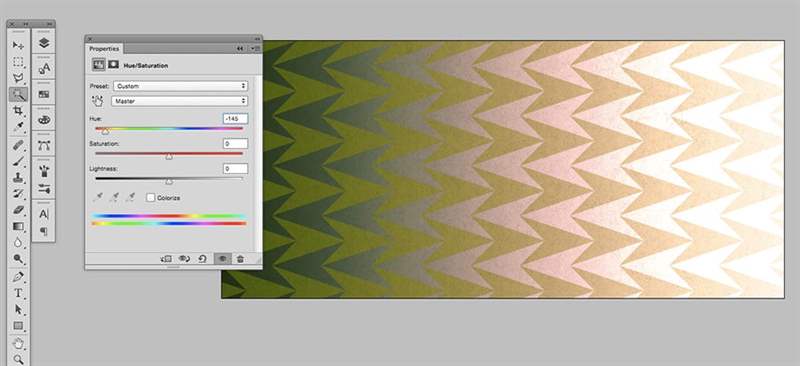Viewport: 800px width, 366px height.
Task: Open the Layers panel icon
Action: tap(44, 43)
